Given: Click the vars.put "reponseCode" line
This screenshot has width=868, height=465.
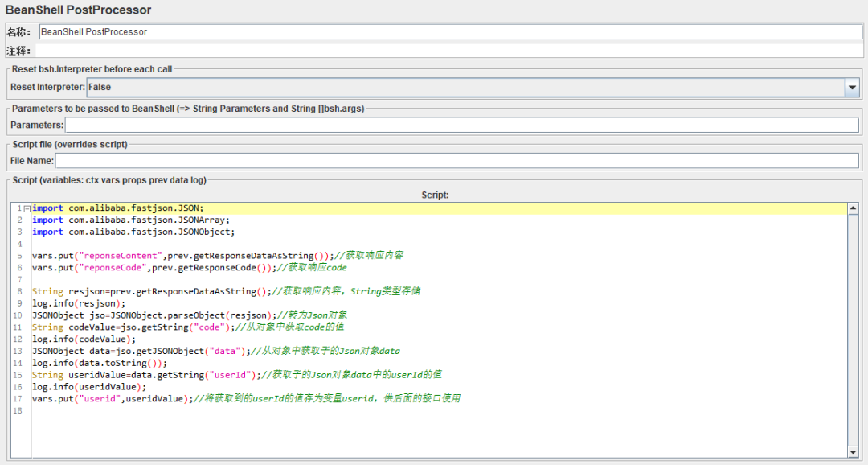Looking at the screenshot, I should point(153,267).
